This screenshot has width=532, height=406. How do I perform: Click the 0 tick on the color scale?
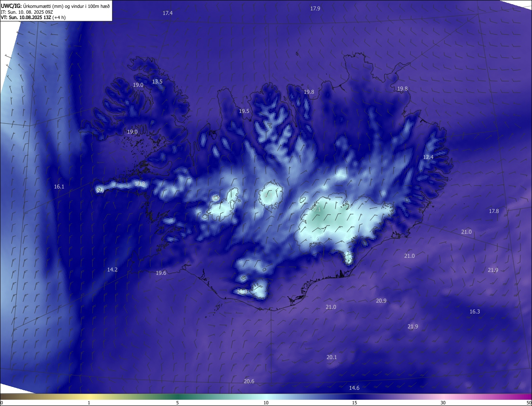click(2, 403)
